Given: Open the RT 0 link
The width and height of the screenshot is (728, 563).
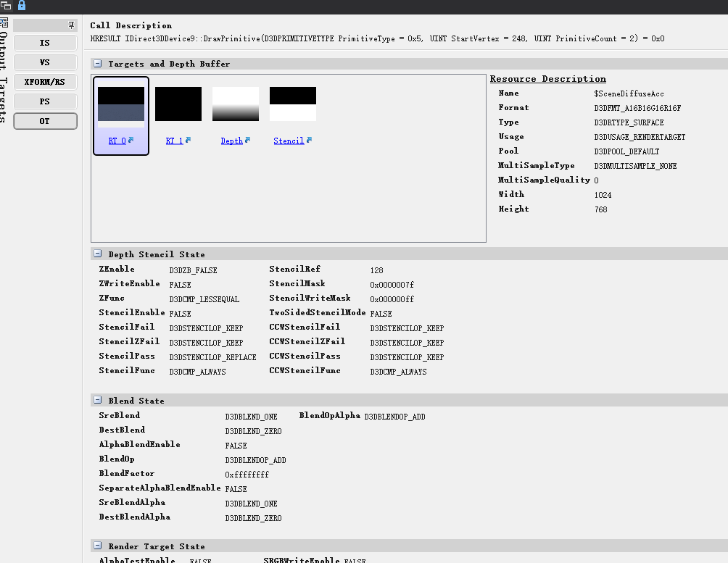Looking at the screenshot, I should point(117,141).
